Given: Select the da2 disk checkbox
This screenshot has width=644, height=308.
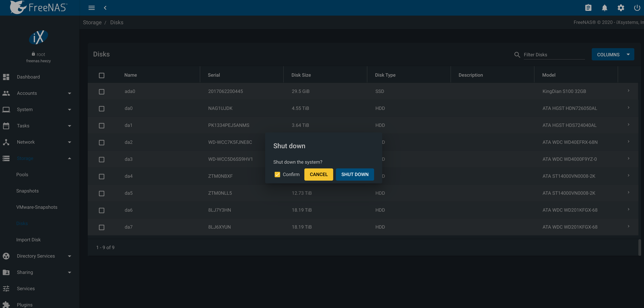Looking at the screenshot, I should [101, 142].
